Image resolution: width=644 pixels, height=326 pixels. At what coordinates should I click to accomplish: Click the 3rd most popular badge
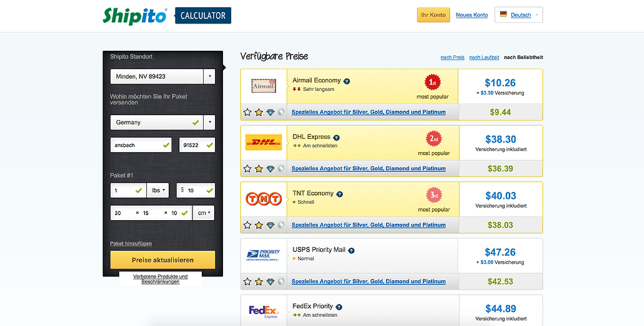coord(434,195)
